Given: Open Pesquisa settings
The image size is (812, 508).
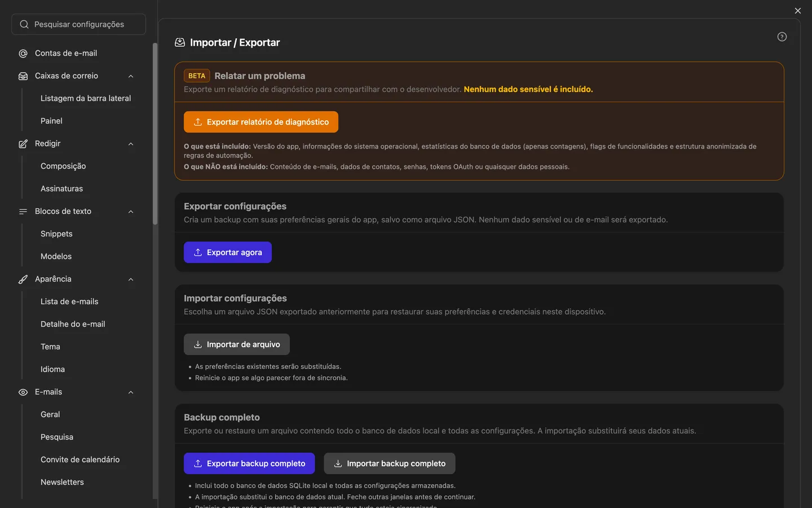Looking at the screenshot, I should coord(57,437).
